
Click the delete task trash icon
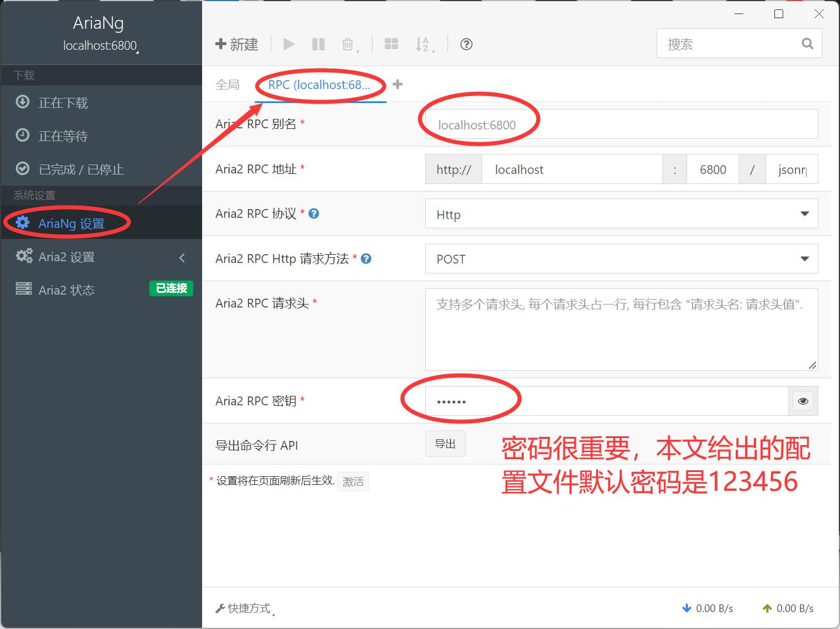348,45
